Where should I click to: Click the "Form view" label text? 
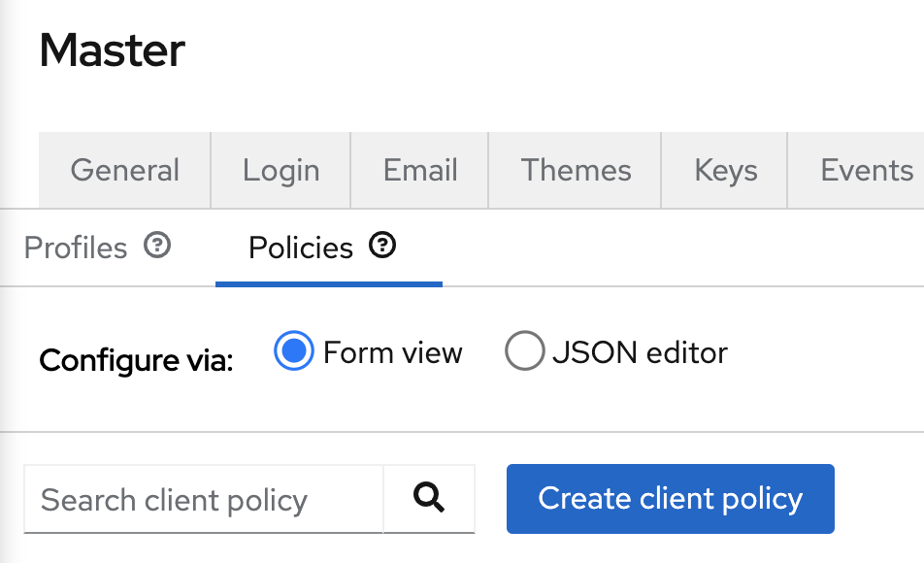(x=392, y=353)
